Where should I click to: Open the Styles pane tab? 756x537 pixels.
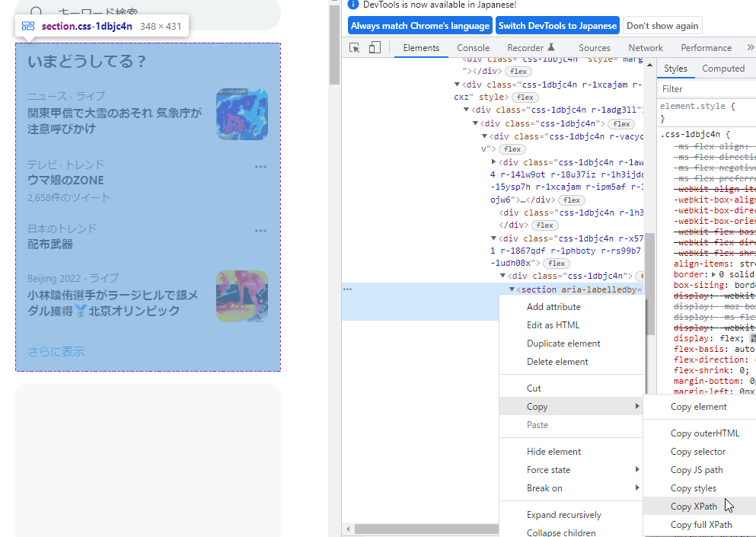tap(675, 69)
